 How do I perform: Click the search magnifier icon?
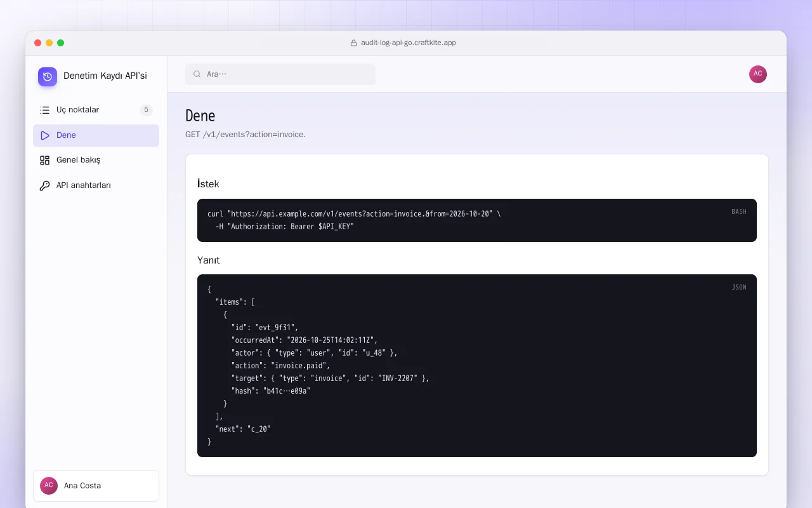[197, 74]
